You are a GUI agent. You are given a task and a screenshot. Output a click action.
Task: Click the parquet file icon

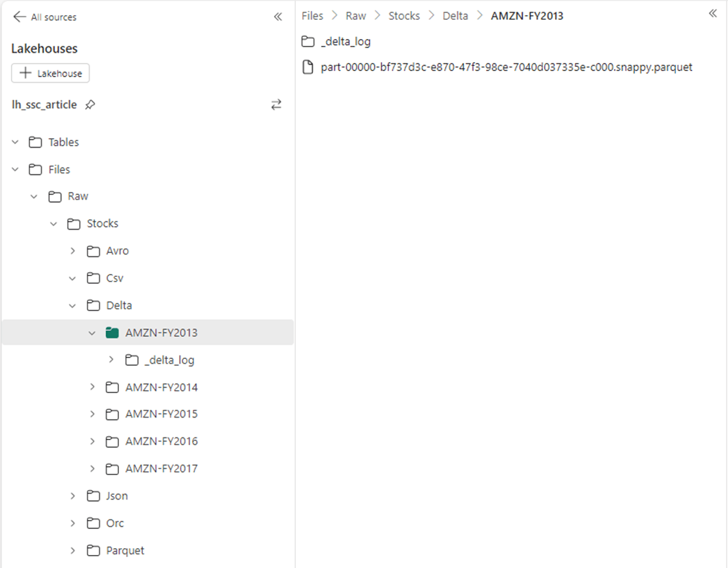click(308, 68)
